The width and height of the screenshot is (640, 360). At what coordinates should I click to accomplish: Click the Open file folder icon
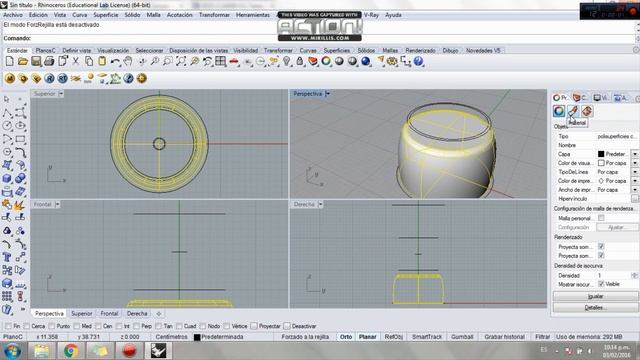22,62
